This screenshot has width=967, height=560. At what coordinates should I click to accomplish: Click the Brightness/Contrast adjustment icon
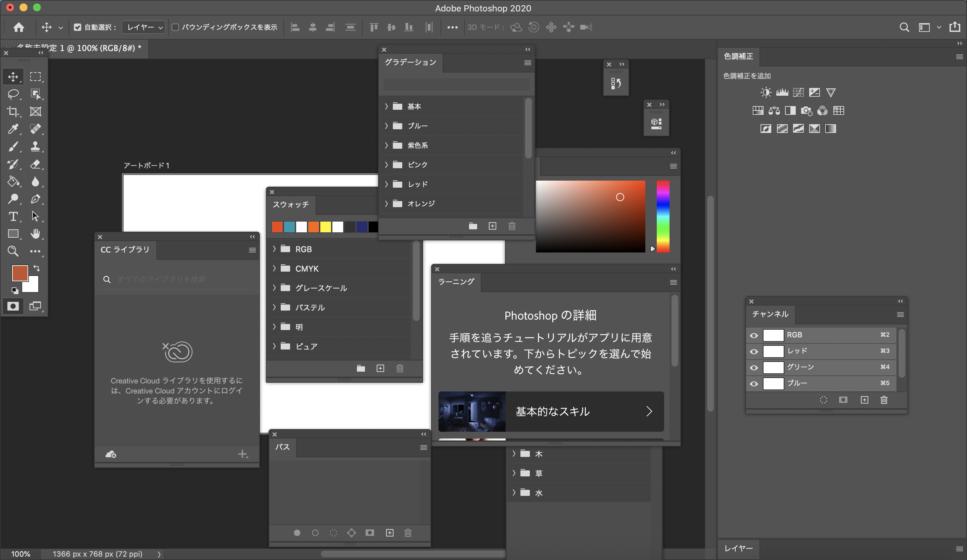766,92
